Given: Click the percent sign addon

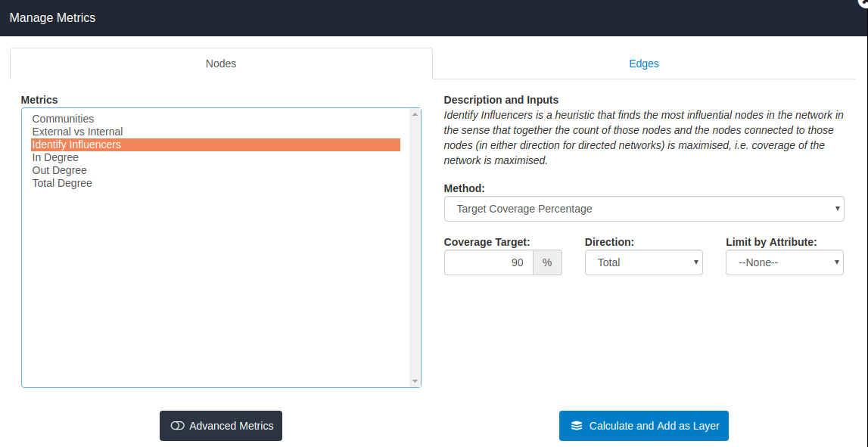Looking at the screenshot, I should (x=547, y=262).
